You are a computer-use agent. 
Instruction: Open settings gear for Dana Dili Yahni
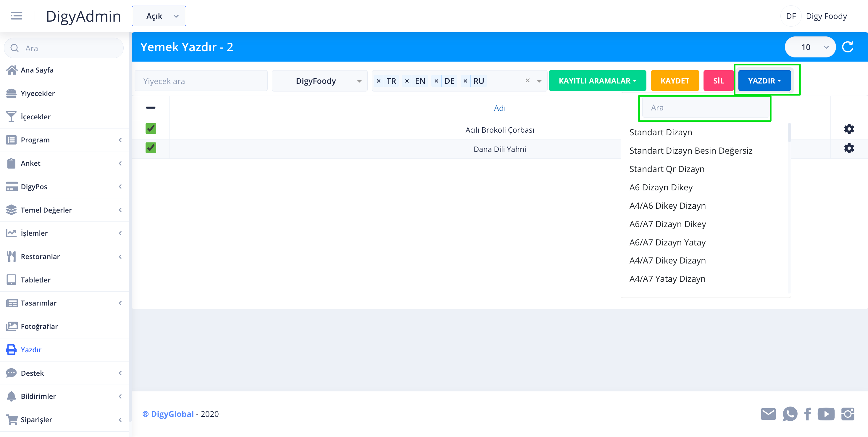[x=848, y=148]
